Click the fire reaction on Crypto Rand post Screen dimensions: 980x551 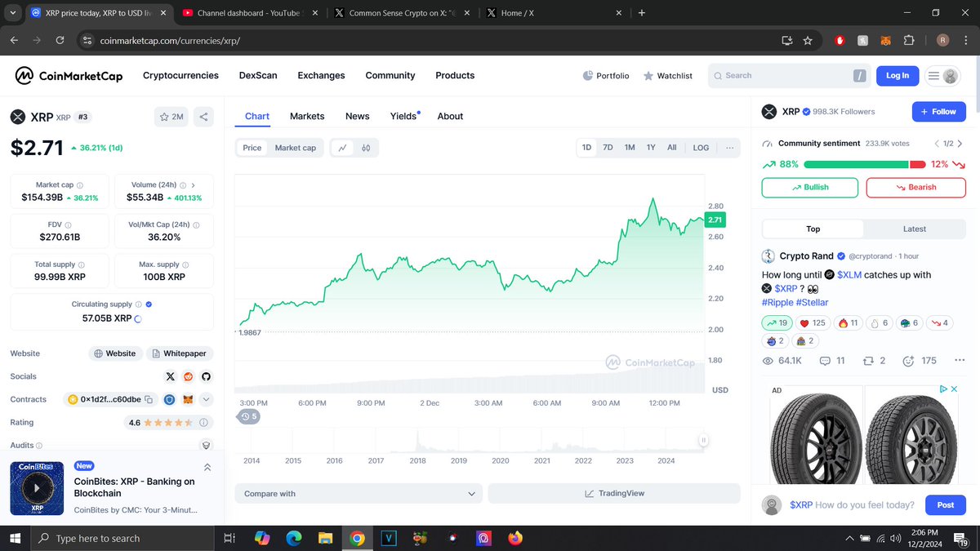(x=849, y=322)
